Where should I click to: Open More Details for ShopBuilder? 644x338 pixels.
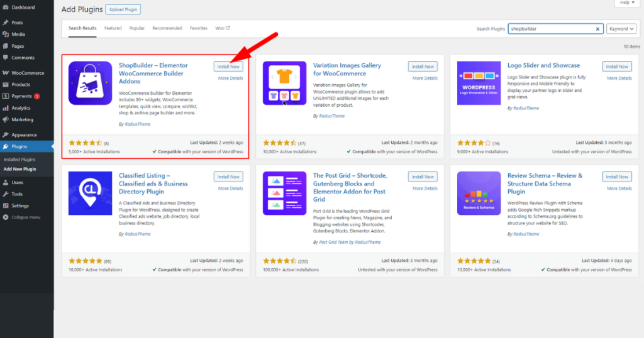tap(230, 79)
